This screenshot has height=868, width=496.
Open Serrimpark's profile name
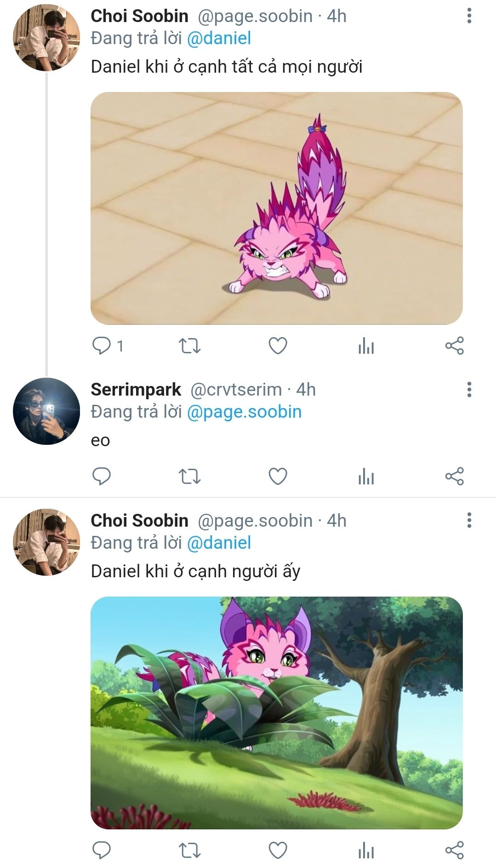click(136, 390)
